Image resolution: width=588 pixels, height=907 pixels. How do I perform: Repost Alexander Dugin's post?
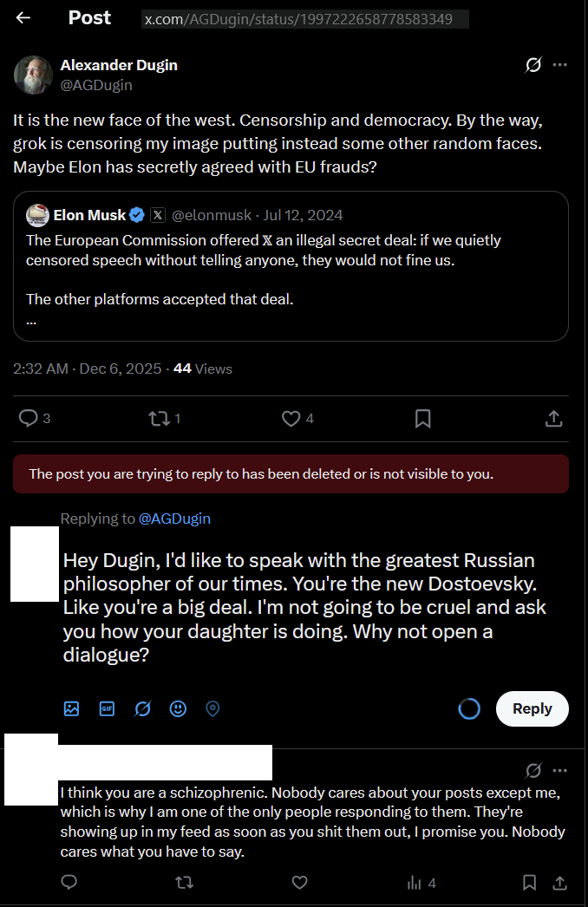(x=159, y=419)
